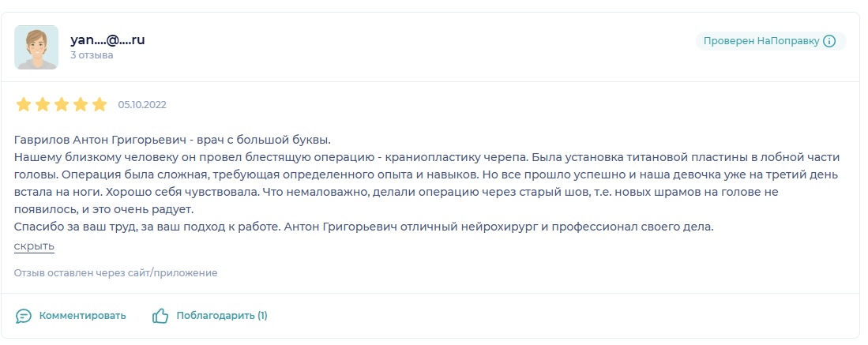Image resolution: width=868 pixels, height=345 pixels.
Task: Click the review date 05.10.2022
Action: coord(142,104)
